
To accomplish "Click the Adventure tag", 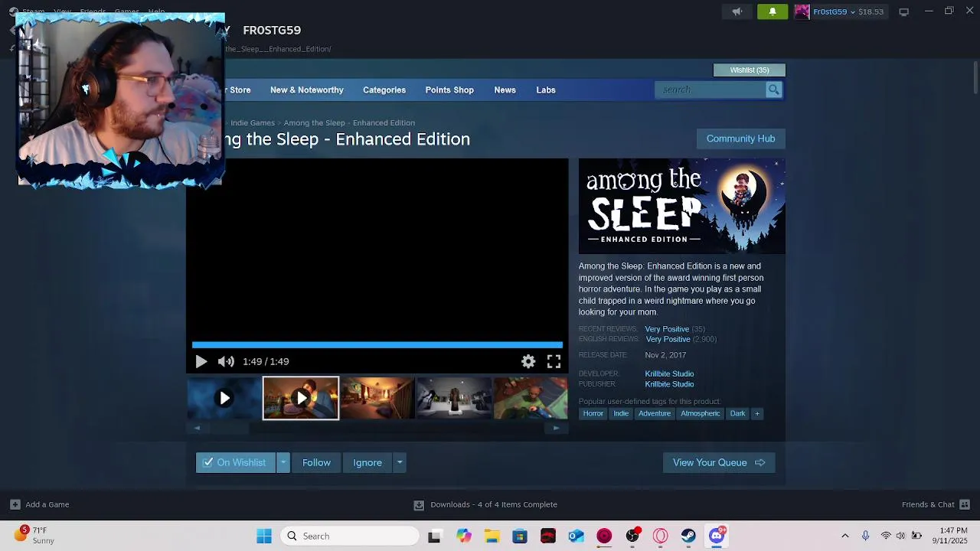I will (x=655, y=413).
